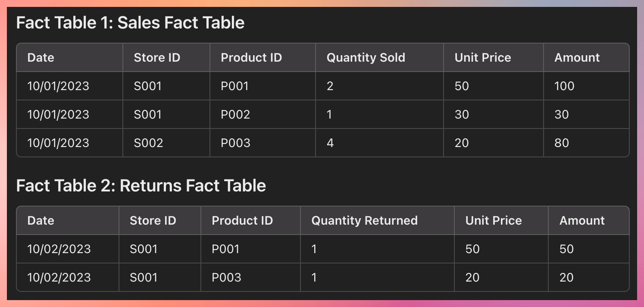
Task: Click the Amount header in Returns table
Action: coord(581,221)
